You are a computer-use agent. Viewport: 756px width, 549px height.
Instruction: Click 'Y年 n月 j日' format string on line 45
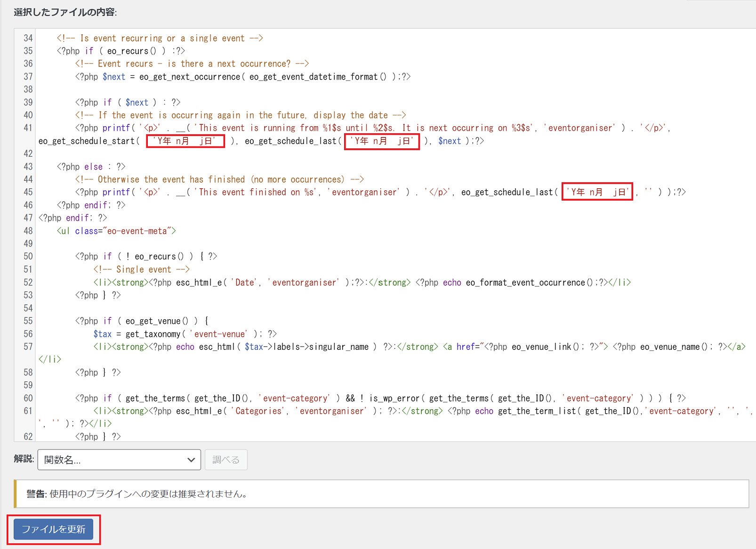tap(597, 192)
